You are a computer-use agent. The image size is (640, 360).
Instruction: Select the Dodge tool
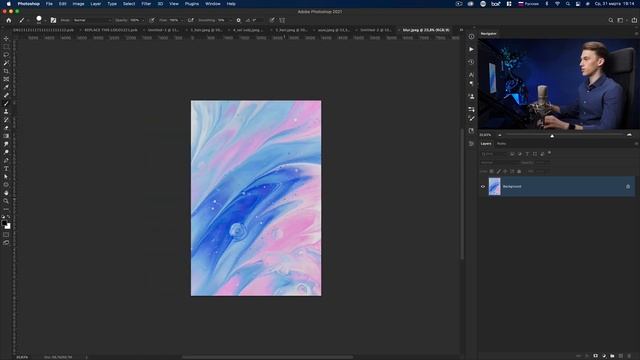(6, 152)
